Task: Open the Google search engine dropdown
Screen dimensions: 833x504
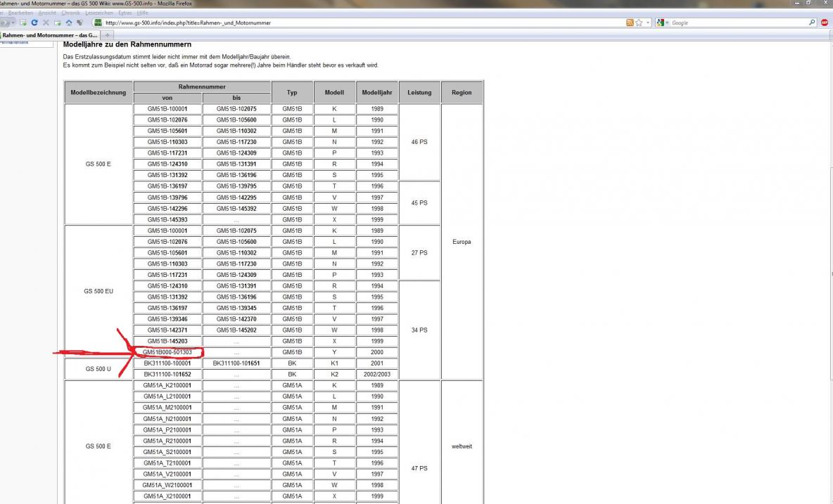Action: coord(663,22)
